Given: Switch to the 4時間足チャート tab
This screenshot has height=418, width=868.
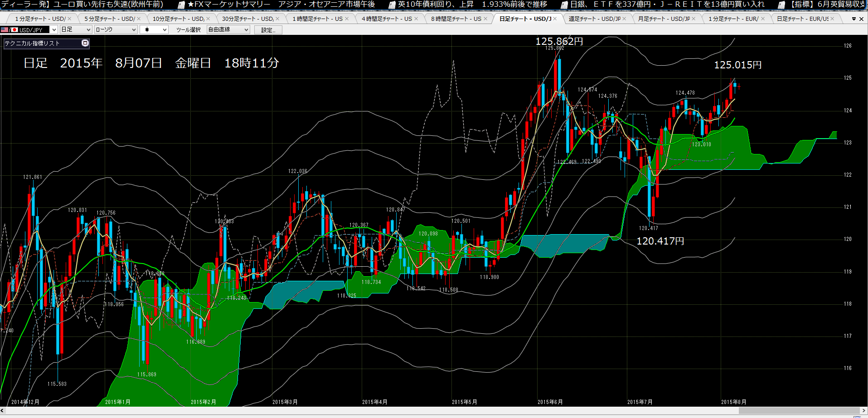Looking at the screenshot, I should [387, 19].
